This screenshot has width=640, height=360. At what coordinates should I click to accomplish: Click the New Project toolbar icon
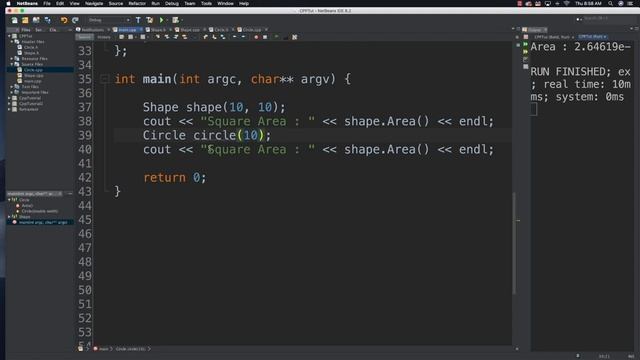25,20
